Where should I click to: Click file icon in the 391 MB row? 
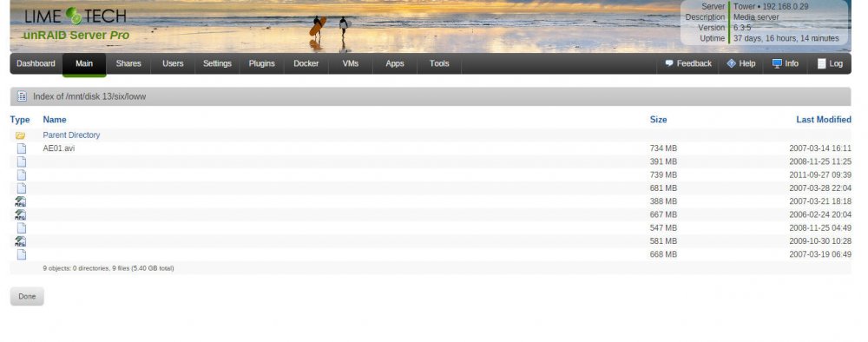coord(21,161)
